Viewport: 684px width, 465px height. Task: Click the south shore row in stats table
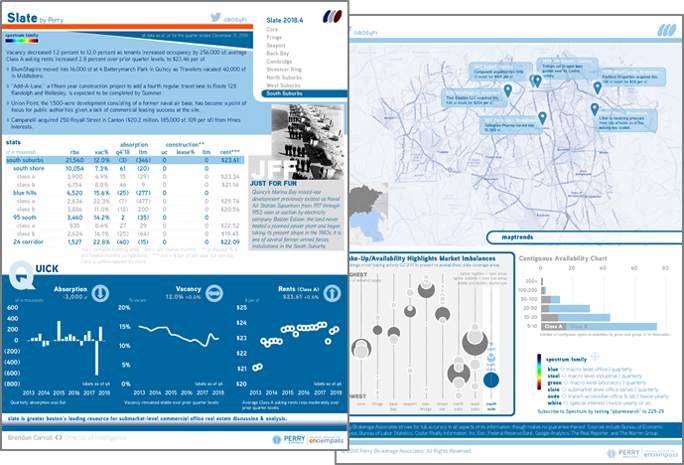tap(125, 168)
